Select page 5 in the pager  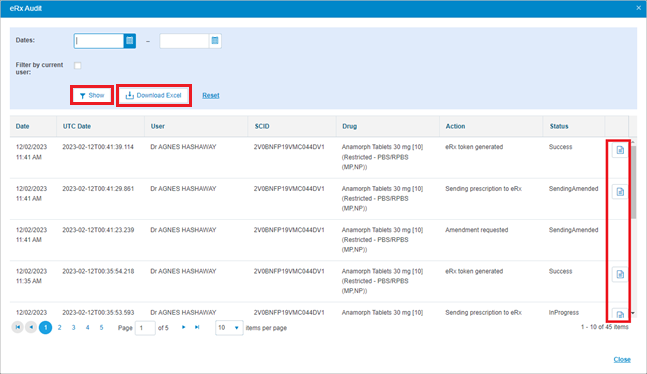coord(101,327)
